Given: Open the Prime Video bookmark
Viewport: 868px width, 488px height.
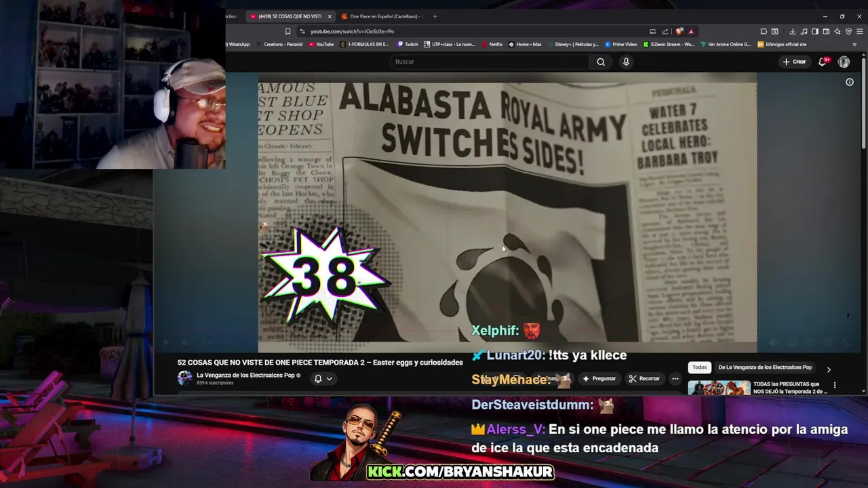Looking at the screenshot, I should click(x=621, y=44).
